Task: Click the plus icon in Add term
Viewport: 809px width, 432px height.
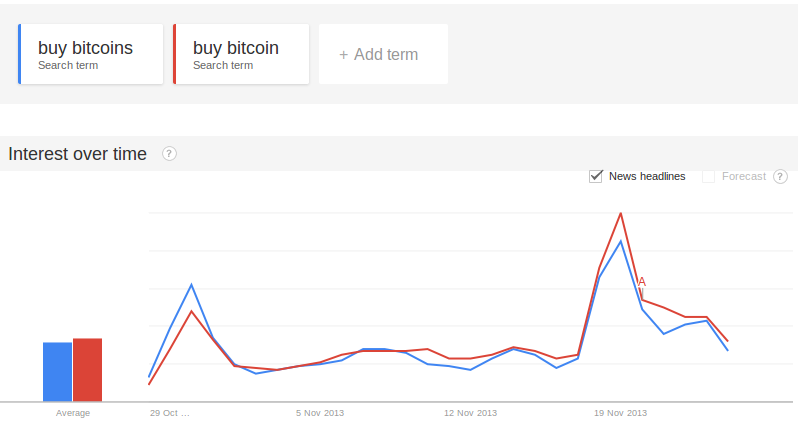Action: tap(344, 55)
